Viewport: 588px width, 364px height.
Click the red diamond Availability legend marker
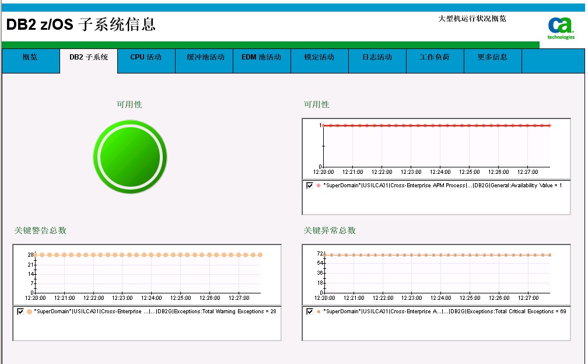point(318,185)
